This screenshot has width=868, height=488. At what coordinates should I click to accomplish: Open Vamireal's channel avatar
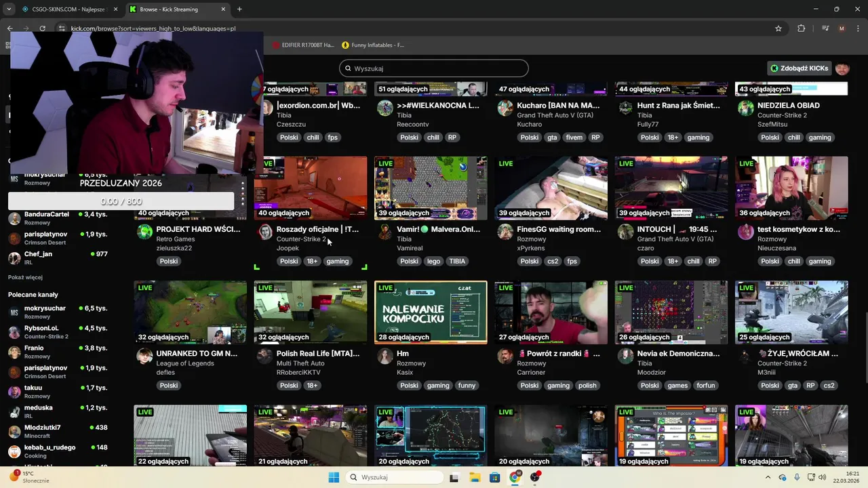tap(385, 232)
